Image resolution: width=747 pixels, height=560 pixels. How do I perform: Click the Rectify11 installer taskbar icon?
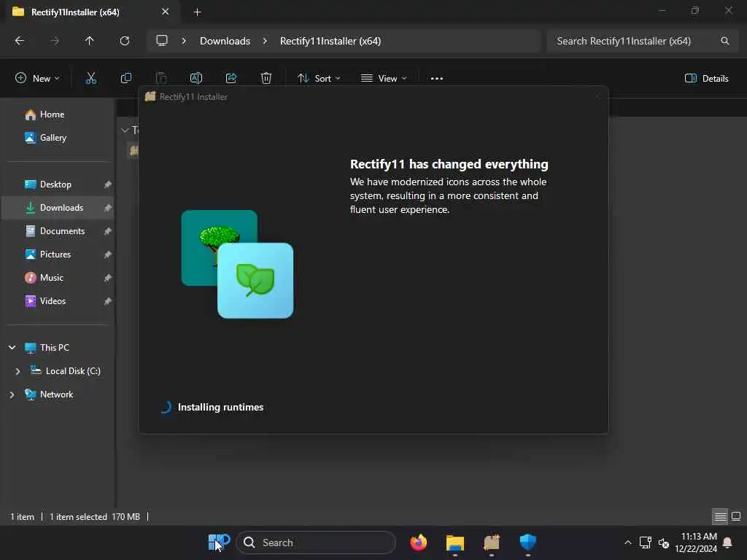coord(492,542)
